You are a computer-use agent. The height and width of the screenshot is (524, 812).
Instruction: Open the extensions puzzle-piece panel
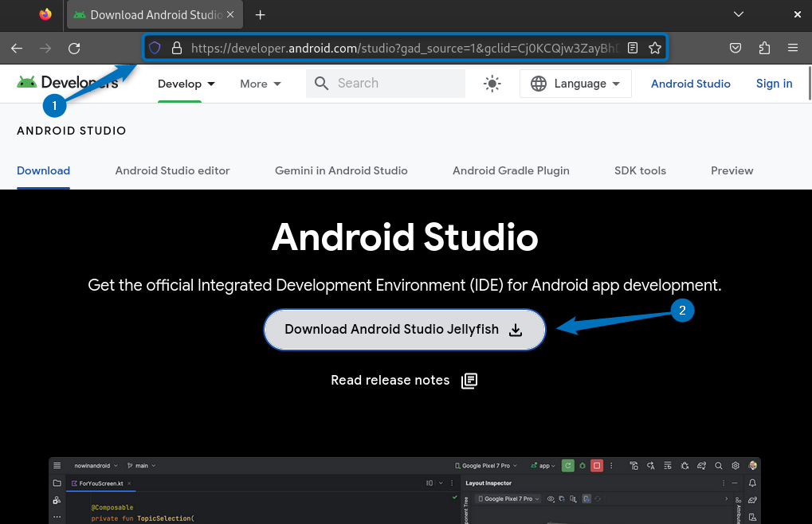[764, 48]
